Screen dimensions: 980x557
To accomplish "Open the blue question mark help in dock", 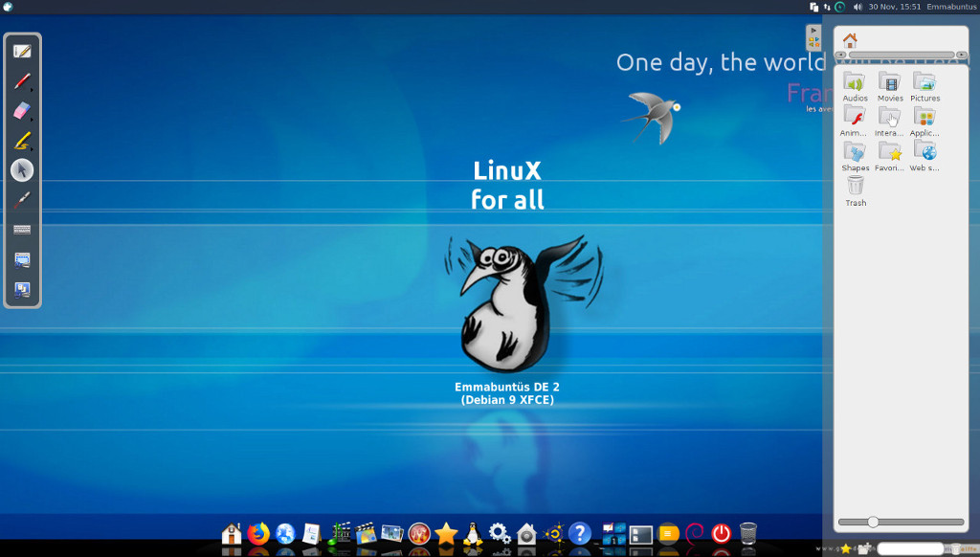I will (579, 534).
